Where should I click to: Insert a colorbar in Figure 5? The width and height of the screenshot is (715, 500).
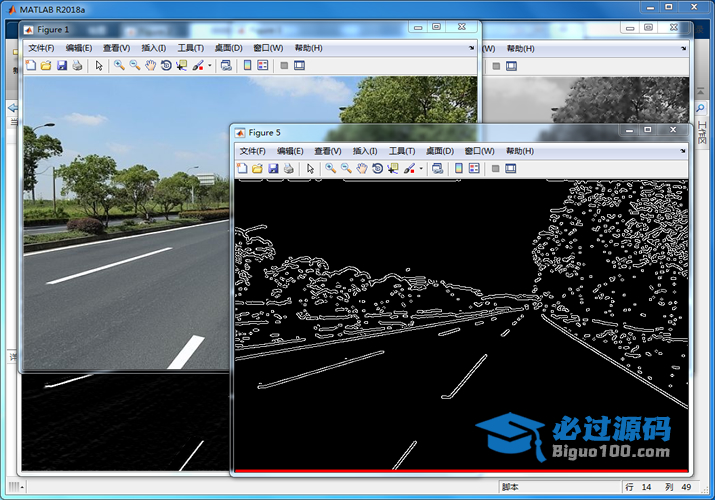[459, 169]
